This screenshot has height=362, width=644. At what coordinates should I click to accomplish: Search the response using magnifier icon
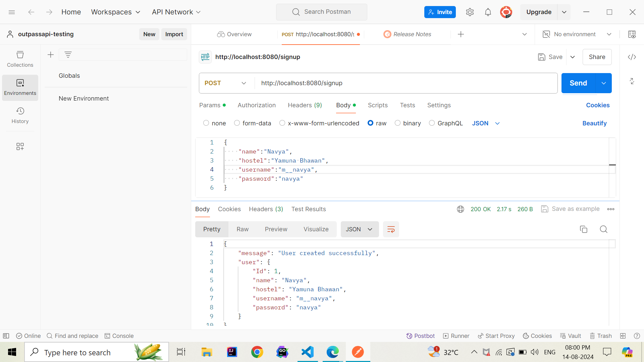pyautogui.click(x=603, y=229)
